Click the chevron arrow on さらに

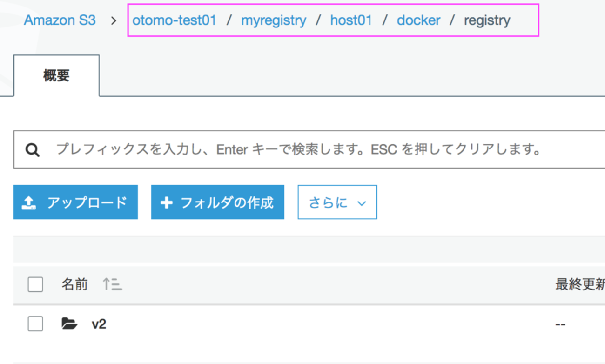click(x=362, y=203)
